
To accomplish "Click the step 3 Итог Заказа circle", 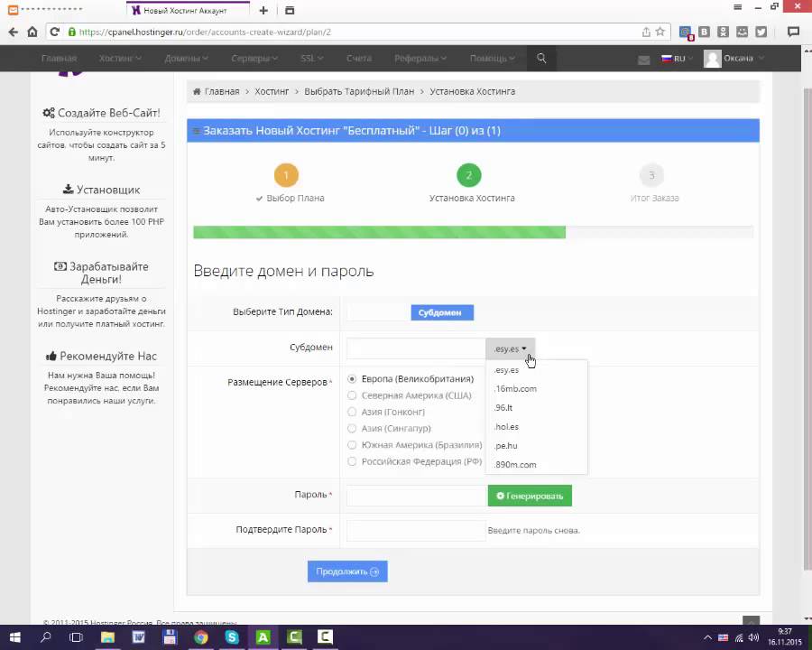I will [651, 175].
